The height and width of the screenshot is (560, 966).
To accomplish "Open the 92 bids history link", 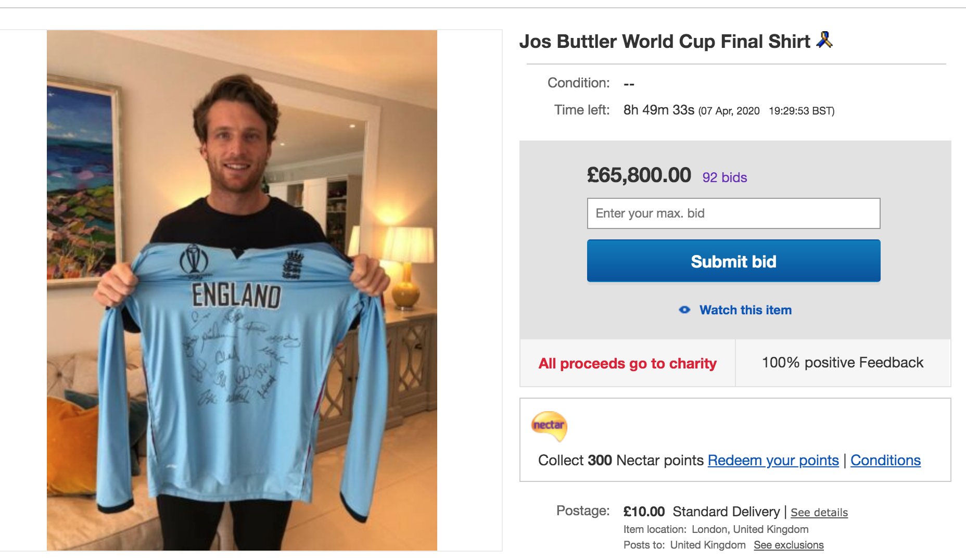I will click(724, 177).
